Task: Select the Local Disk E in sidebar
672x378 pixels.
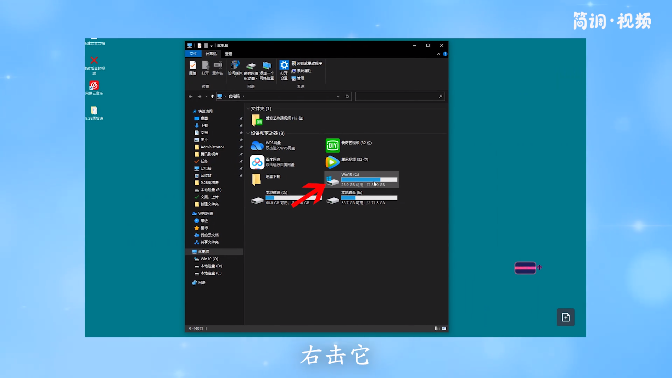Action: click(208, 273)
